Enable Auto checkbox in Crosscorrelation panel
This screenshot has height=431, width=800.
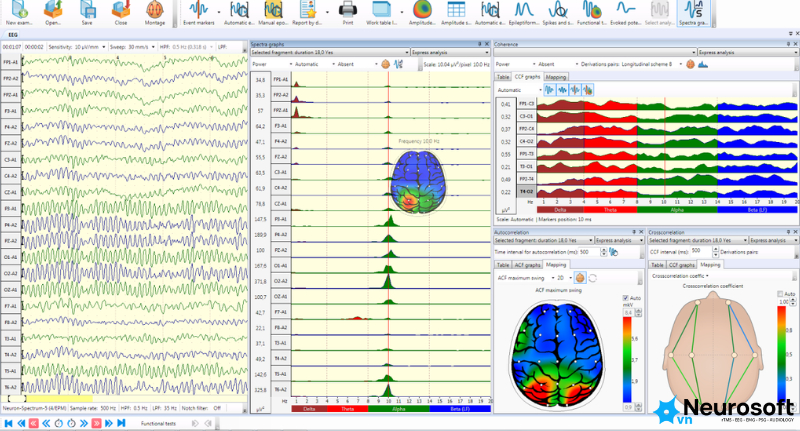tap(780, 294)
